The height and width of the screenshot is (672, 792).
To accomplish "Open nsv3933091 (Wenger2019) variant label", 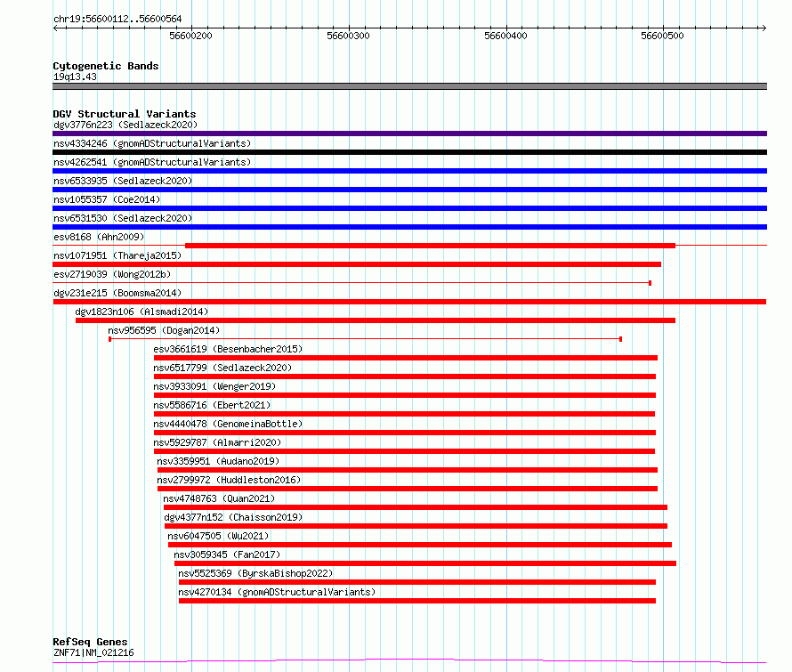I will point(214,386).
